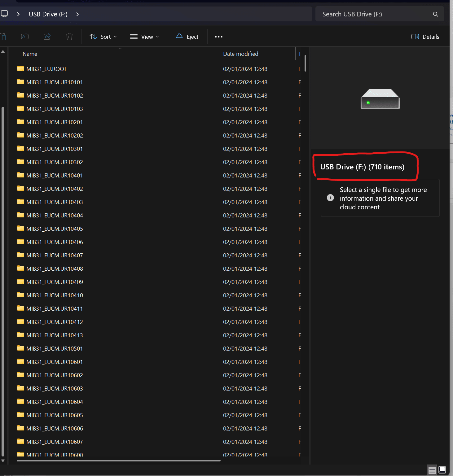Select folder MIB31_EUCM.UR10607
This screenshot has height=476, width=453.
click(x=55, y=442)
